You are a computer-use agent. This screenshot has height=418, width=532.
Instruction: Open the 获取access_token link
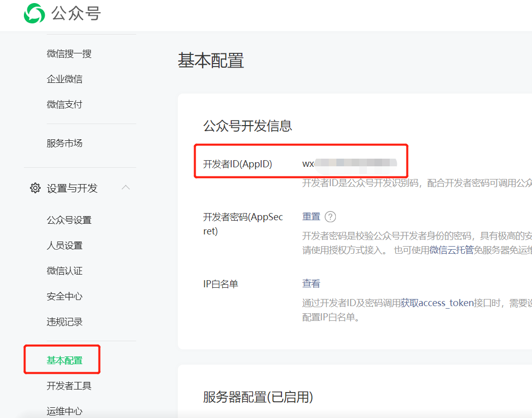click(437, 303)
